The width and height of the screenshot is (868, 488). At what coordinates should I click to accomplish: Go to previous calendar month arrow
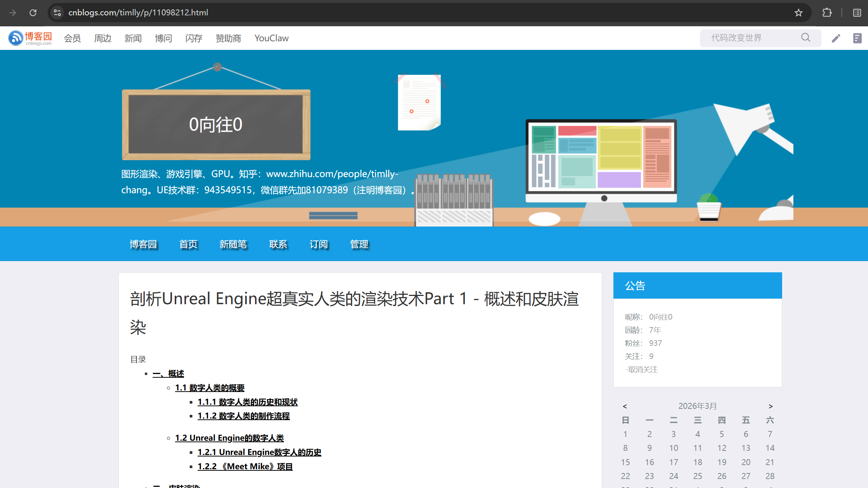[625, 406]
